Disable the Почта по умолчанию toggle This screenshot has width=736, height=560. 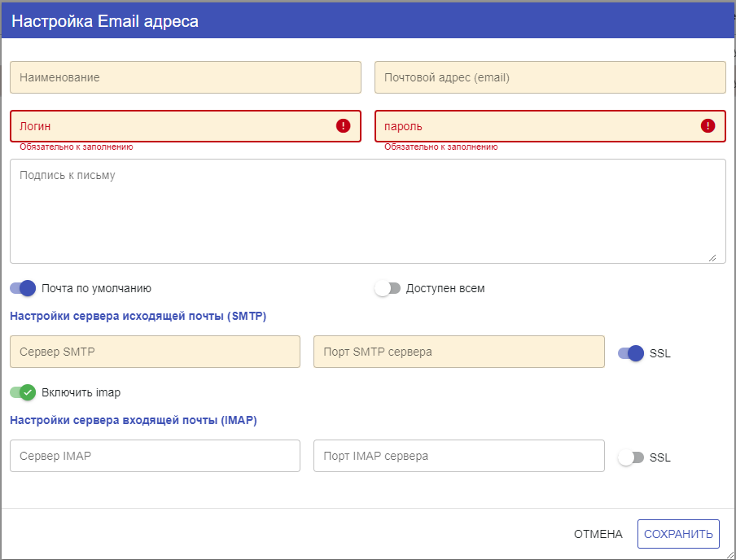point(23,288)
